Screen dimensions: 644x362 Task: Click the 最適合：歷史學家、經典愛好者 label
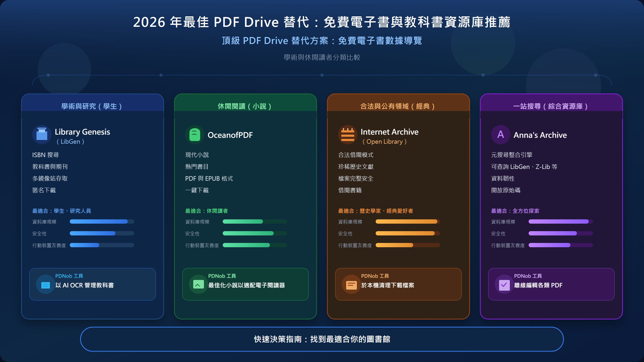coord(376,211)
